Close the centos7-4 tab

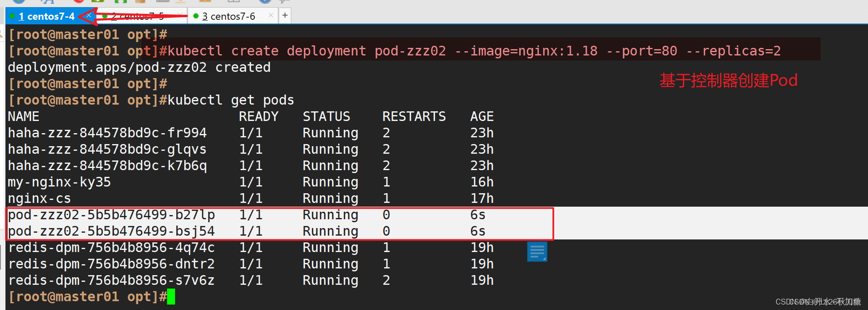[89, 16]
